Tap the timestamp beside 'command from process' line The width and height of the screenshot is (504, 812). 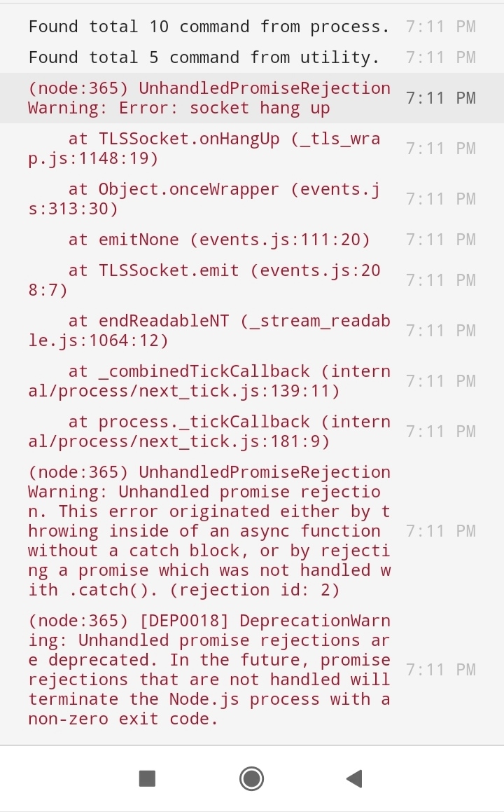[440, 27]
